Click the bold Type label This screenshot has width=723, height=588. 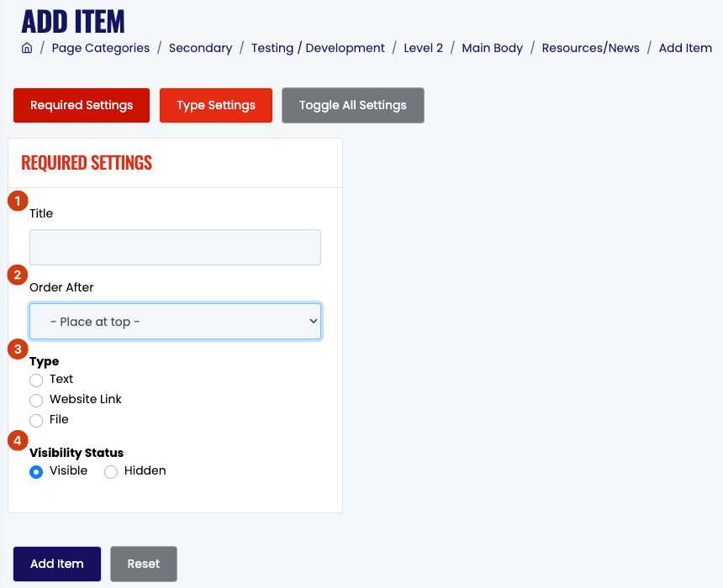click(x=45, y=362)
